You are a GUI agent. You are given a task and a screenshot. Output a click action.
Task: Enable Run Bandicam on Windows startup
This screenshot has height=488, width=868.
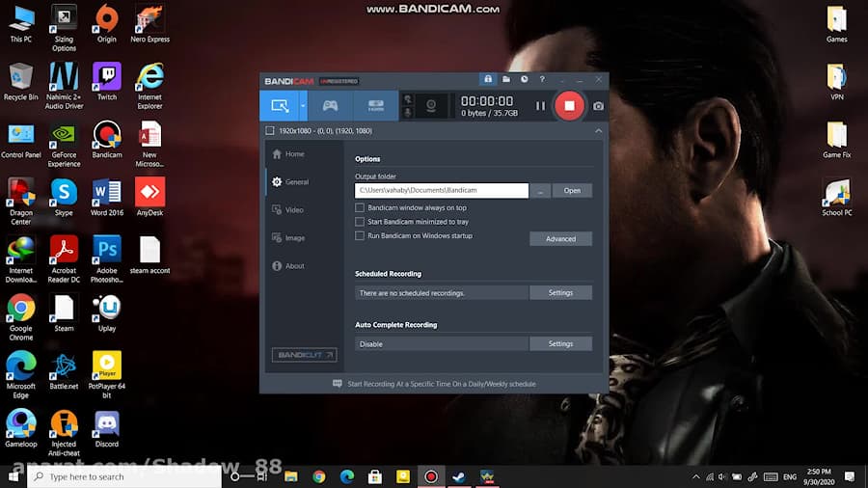(360, 235)
